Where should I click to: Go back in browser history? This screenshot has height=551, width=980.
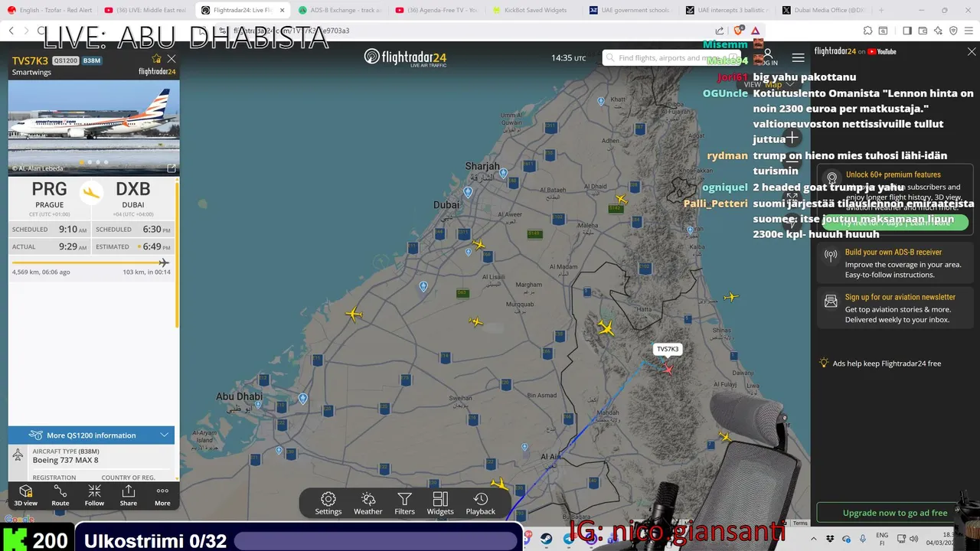point(11,31)
